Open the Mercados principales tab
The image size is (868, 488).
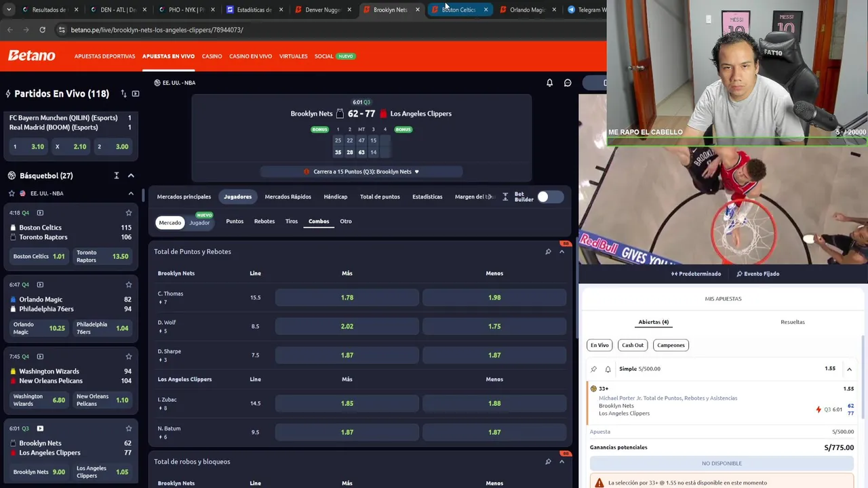click(184, 197)
